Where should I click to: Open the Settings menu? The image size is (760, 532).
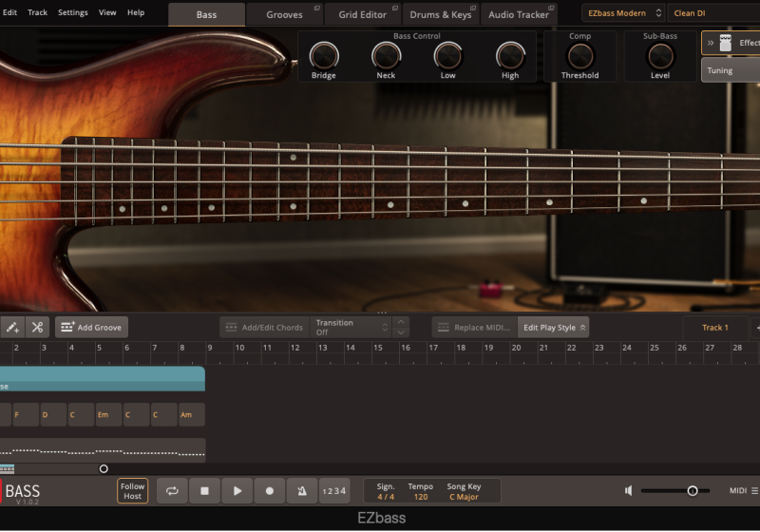coord(73,12)
